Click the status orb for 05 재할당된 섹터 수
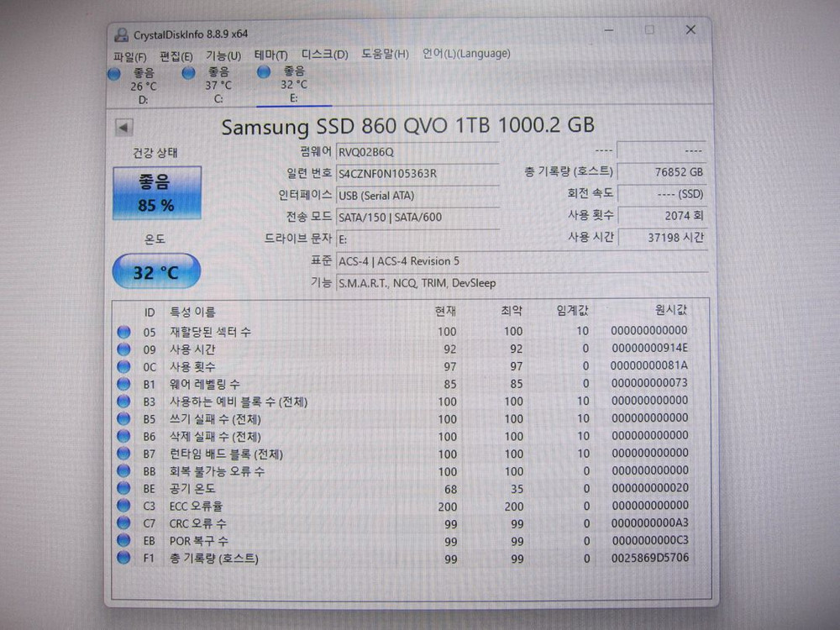Viewport: 840px width, 630px height. pos(123,332)
